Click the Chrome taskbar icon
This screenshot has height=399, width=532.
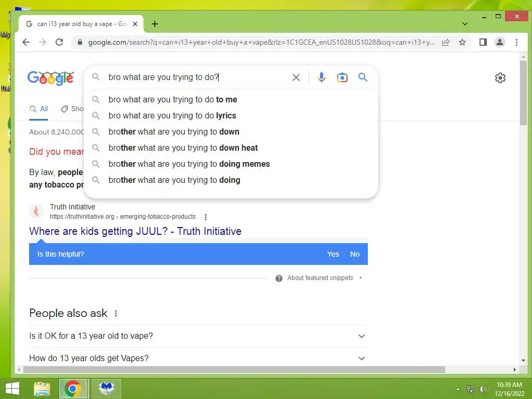(x=73, y=389)
